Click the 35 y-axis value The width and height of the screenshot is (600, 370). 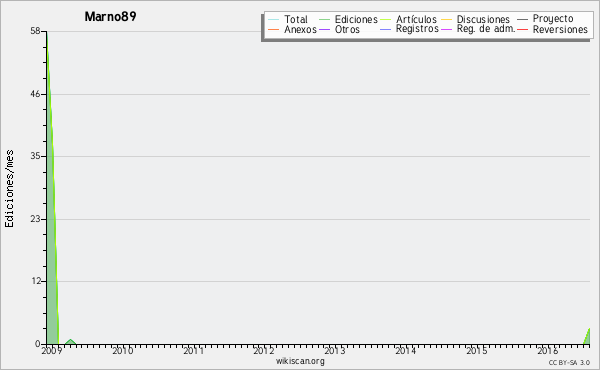pyautogui.click(x=36, y=156)
